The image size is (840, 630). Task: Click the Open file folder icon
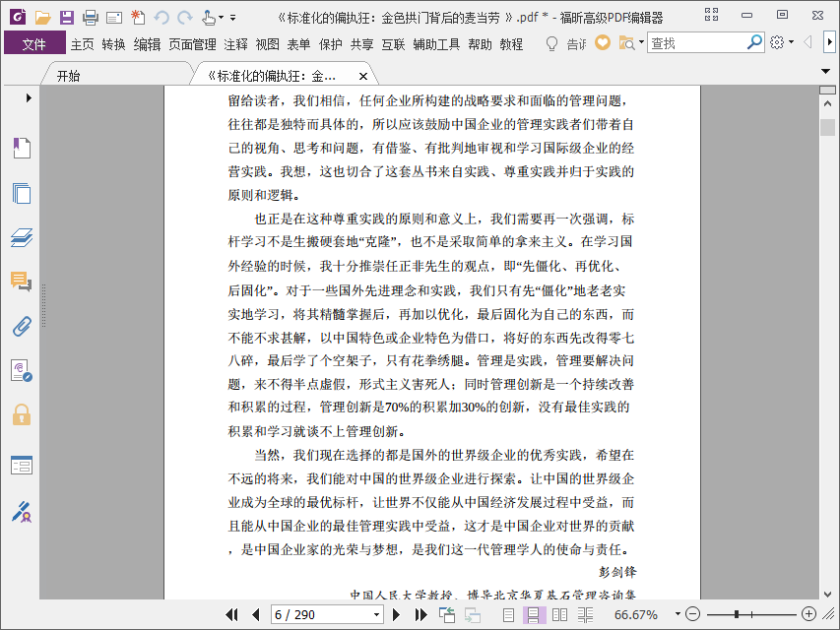(42, 18)
